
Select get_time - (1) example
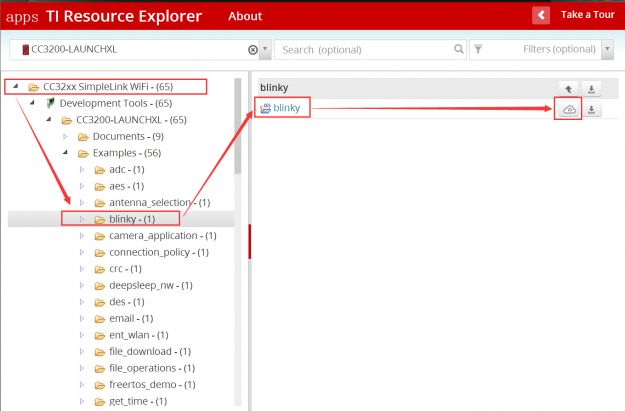pyautogui.click(x=138, y=401)
